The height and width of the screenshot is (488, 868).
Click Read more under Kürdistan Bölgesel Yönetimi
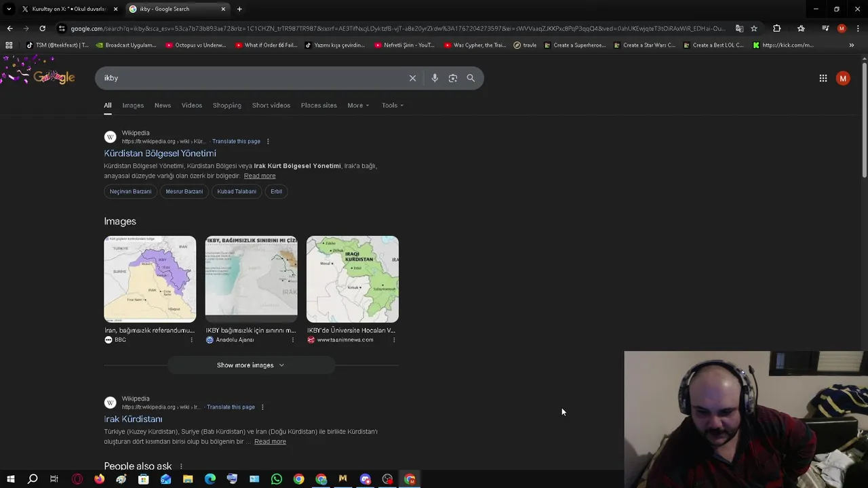260,176
